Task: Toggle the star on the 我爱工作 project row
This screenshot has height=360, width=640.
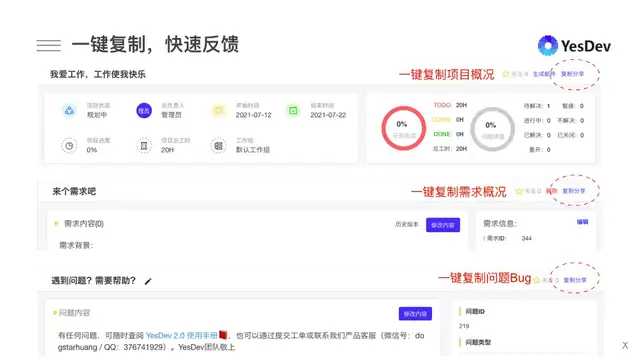Action: pyautogui.click(x=506, y=74)
